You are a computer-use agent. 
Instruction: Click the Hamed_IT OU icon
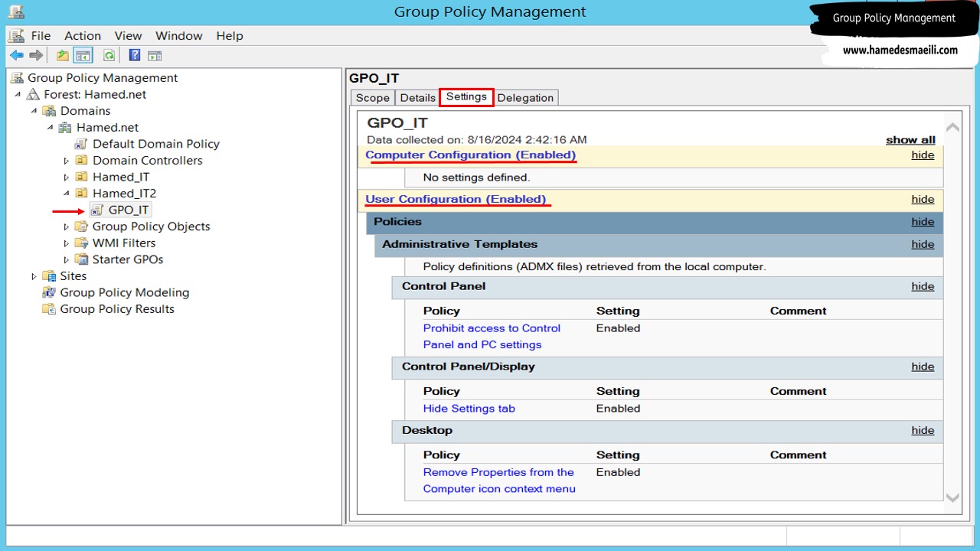tap(81, 177)
